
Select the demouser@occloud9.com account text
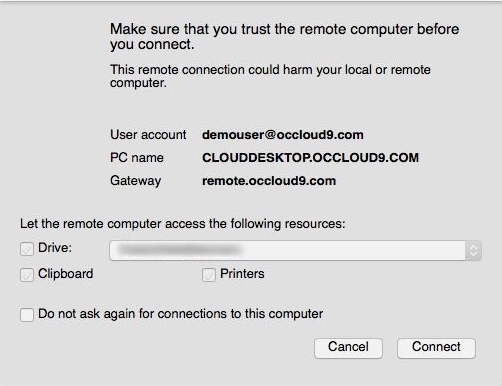[x=283, y=135]
